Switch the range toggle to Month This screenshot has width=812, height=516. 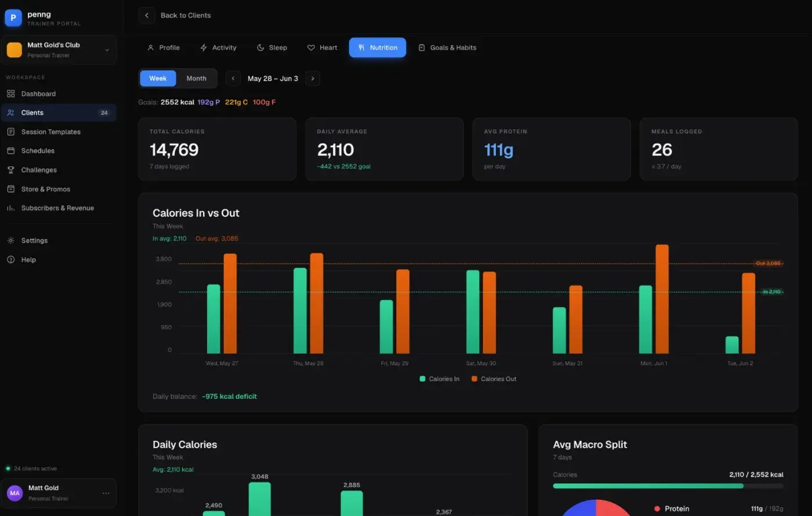(x=196, y=78)
